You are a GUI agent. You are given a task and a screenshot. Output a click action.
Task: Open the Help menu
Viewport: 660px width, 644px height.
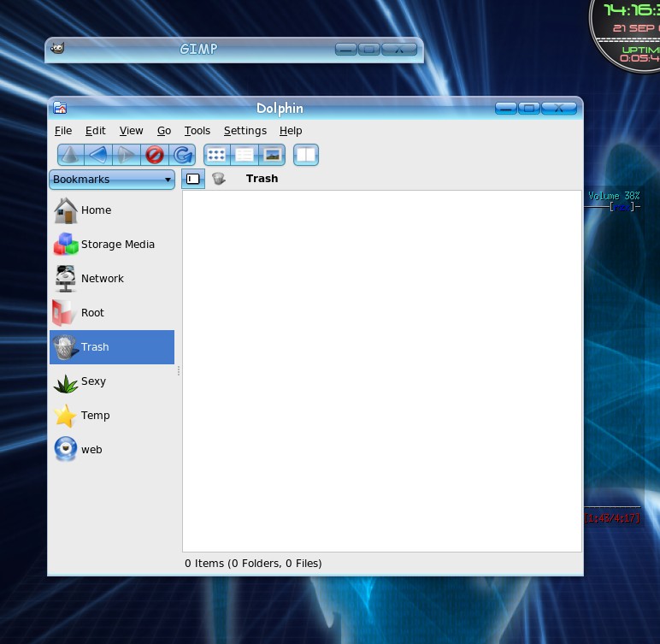(x=291, y=131)
